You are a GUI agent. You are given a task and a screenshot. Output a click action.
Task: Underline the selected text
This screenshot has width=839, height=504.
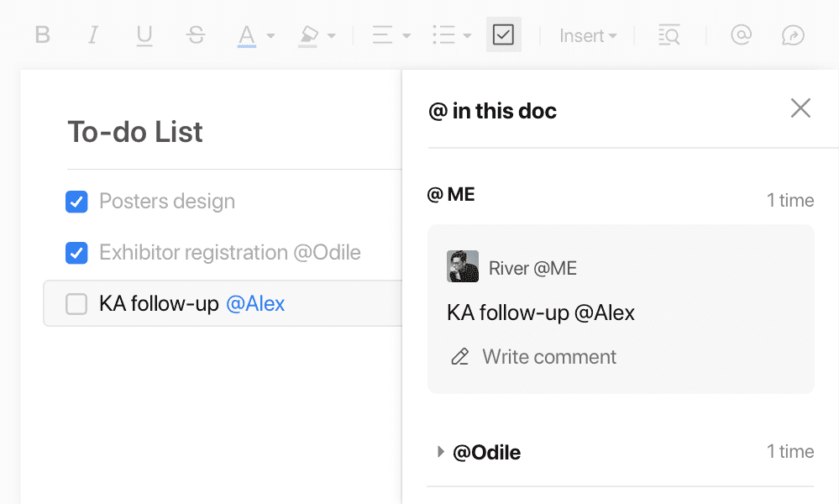click(144, 35)
